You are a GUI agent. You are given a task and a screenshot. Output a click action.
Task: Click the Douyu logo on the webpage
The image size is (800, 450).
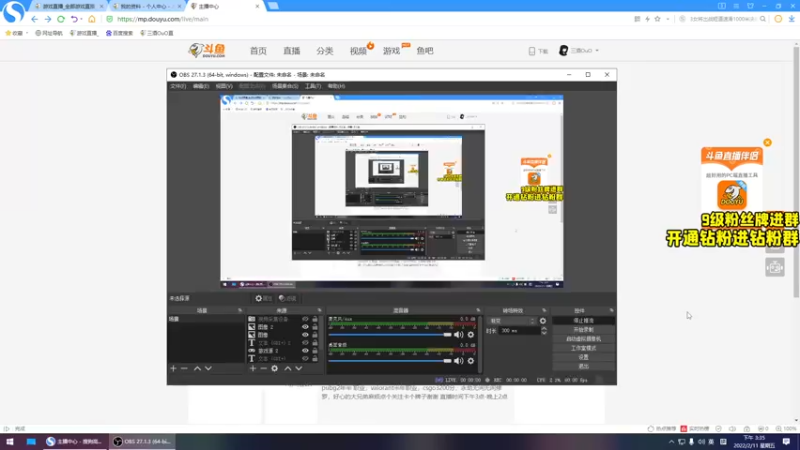pos(207,51)
